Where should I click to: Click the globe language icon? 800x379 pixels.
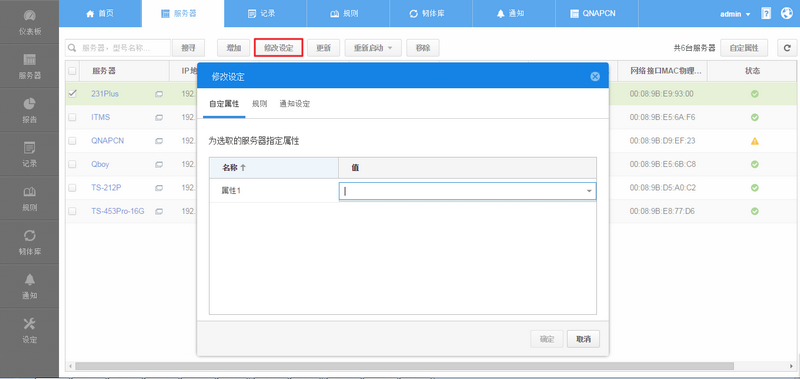(787, 14)
